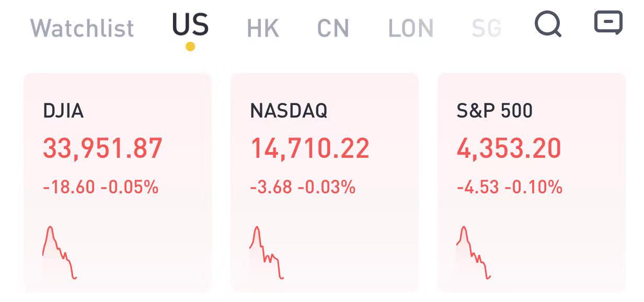644x302 pixels.
Task: Open the CN market tab
Action: pyautogui.click(x=333, y=28)
